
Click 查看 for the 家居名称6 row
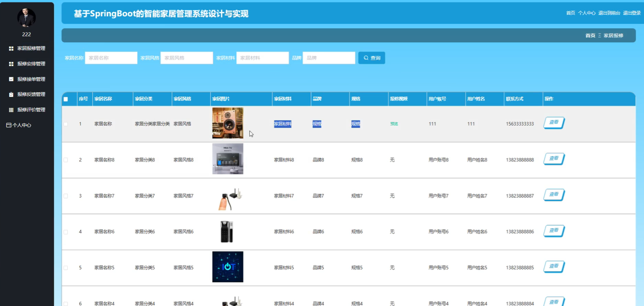click(x=554, y=231)
